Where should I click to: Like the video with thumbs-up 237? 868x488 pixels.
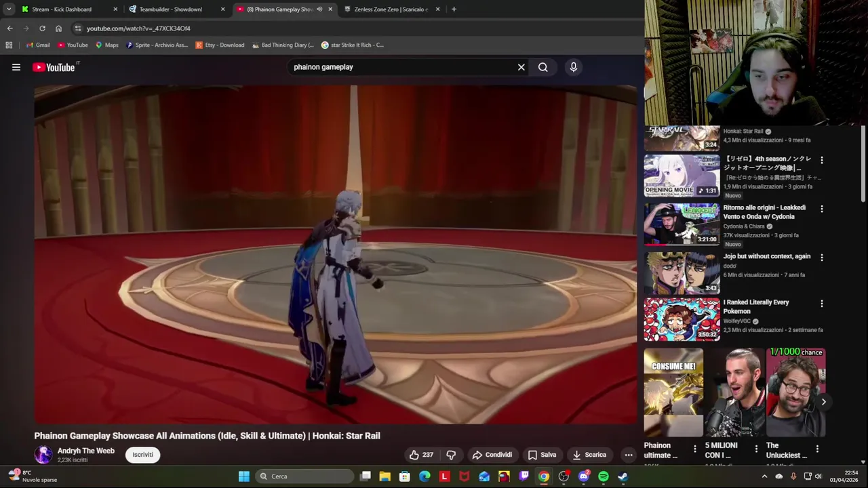tap(421, 455)
